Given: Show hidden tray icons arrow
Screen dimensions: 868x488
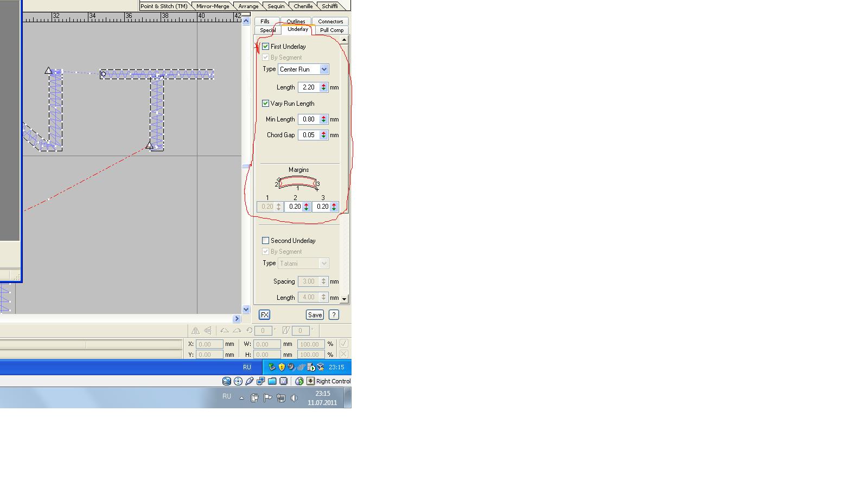Looking at the screenshot, I should 241,398.
